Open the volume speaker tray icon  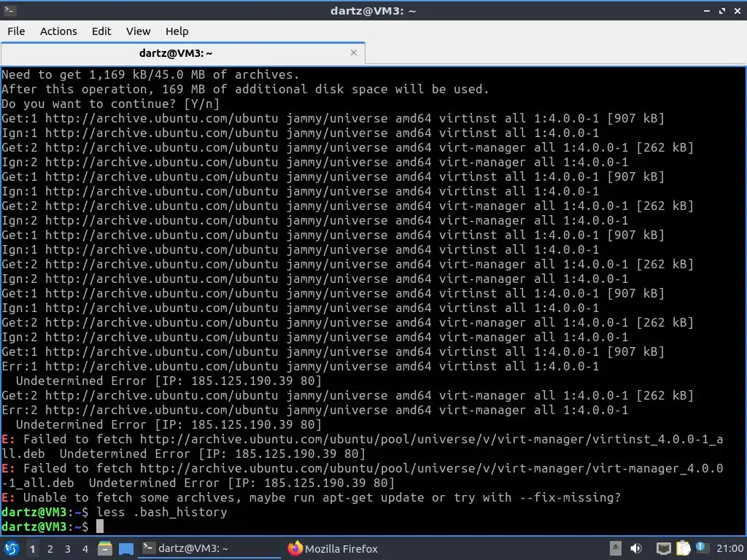coord(636,548)
